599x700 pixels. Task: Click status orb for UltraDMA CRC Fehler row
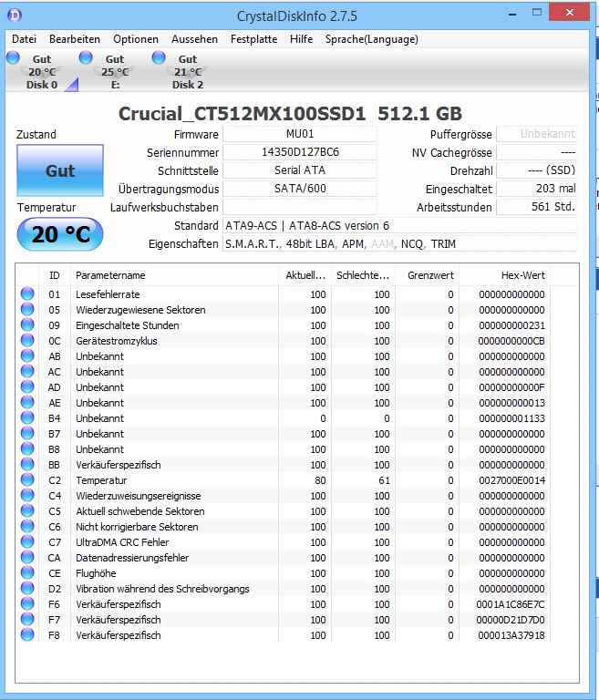click(x=27, y=541)
